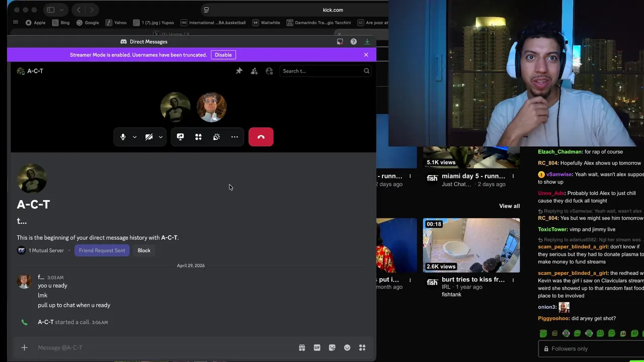Click the green download update icon
The image size is (644, 362).
[x=367, y=42]
